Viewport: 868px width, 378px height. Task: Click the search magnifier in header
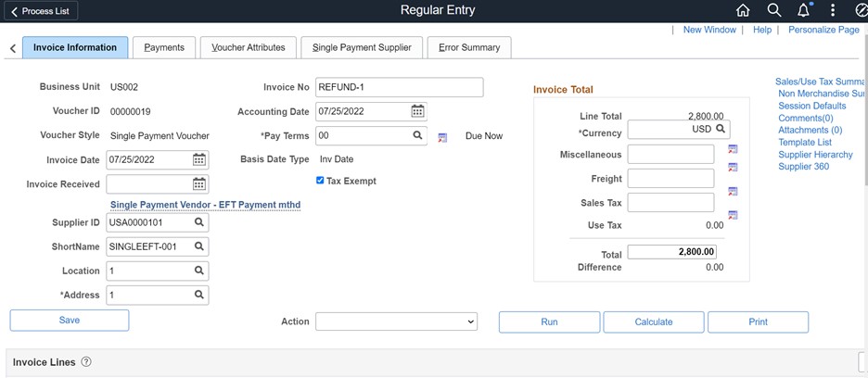tap(774, 10)
